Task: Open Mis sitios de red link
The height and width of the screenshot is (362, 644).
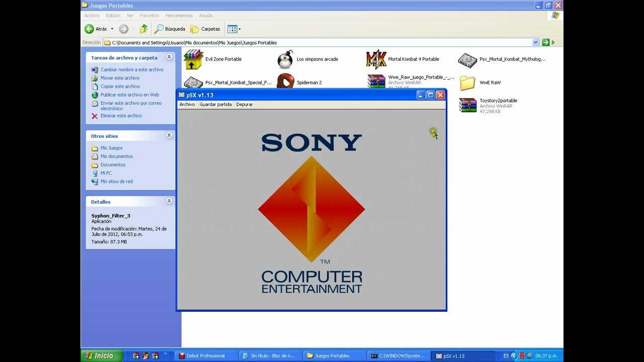Action: pos(117,182)
